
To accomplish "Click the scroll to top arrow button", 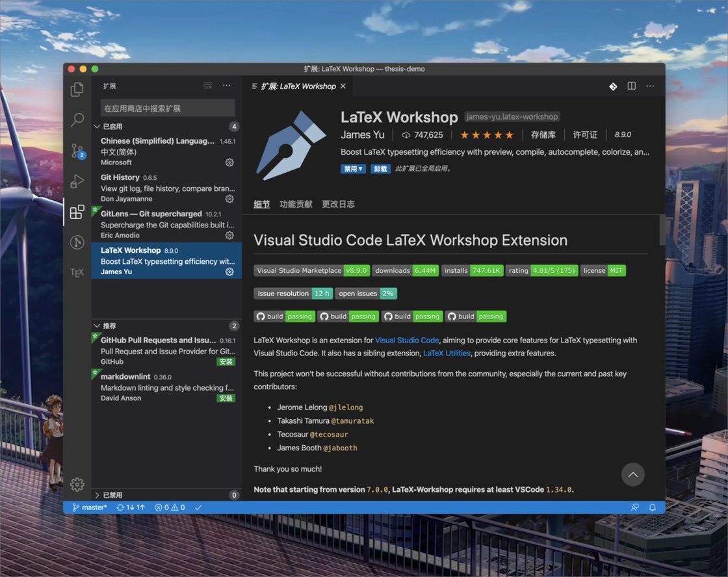I will pos(633,474).
